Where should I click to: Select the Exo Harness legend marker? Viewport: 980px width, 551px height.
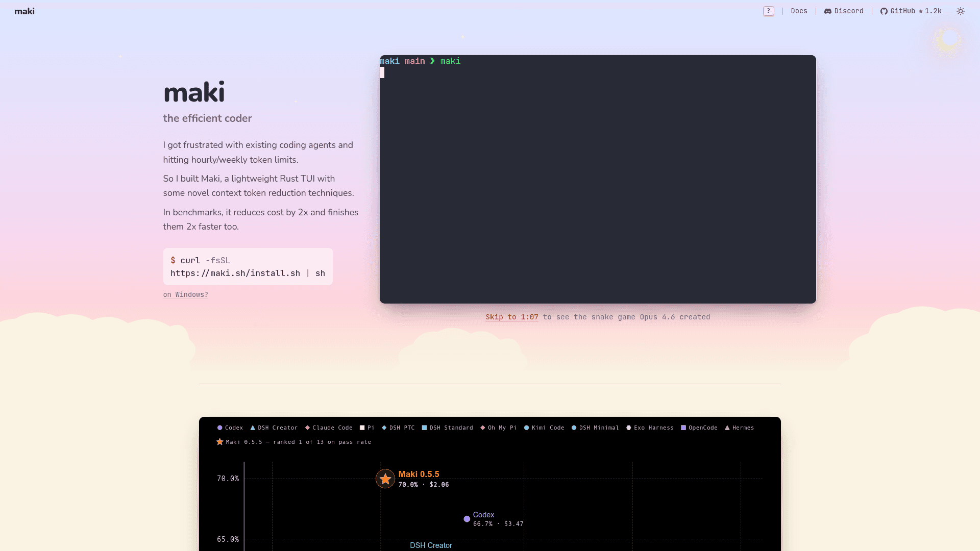tap(629, 428)
